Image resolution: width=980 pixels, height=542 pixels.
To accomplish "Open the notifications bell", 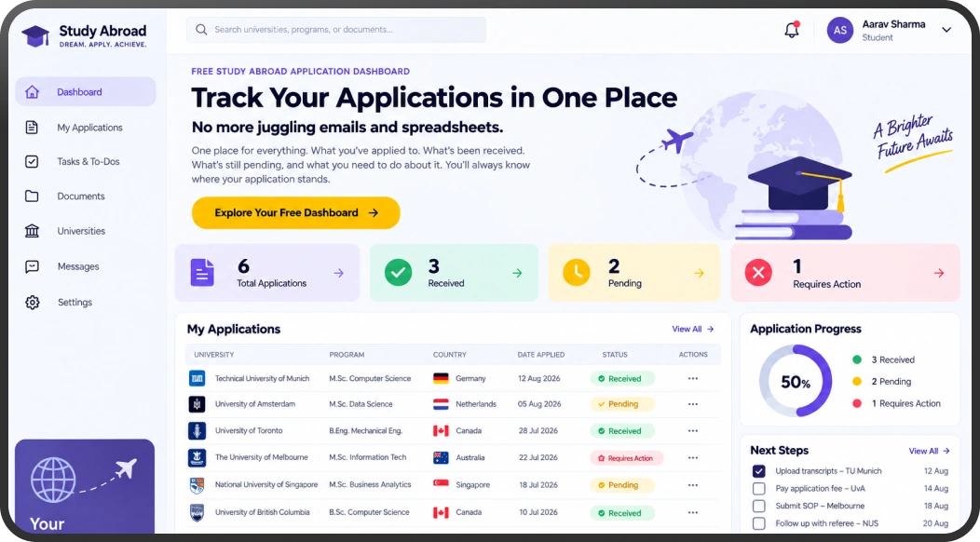I will (x=792, y=30).
